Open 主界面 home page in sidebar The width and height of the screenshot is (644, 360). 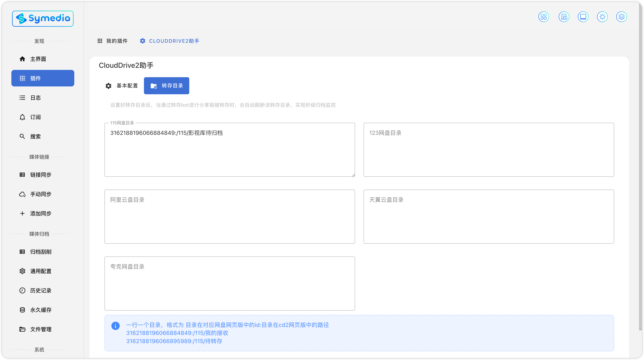pos(38,59)
